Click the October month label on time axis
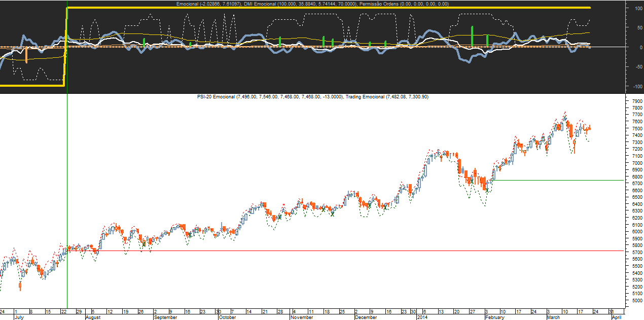 [x=227, y=317]
